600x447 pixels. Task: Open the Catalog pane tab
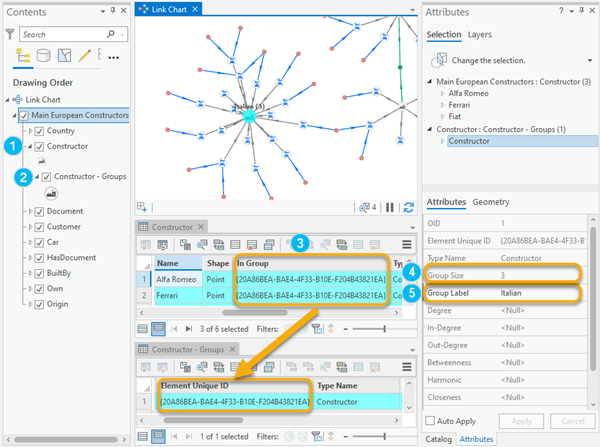pyautogui.click(x=438, y=438)
